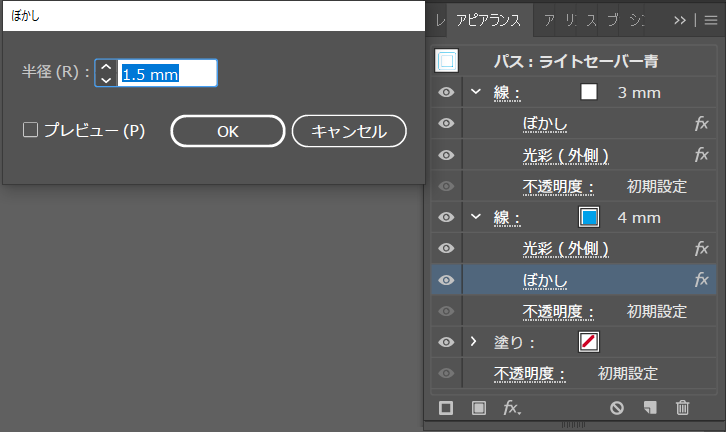This screenshot has width=726, height=432.
Task: Add a new fill using the bottom panel icon
Action: [479, 408]
